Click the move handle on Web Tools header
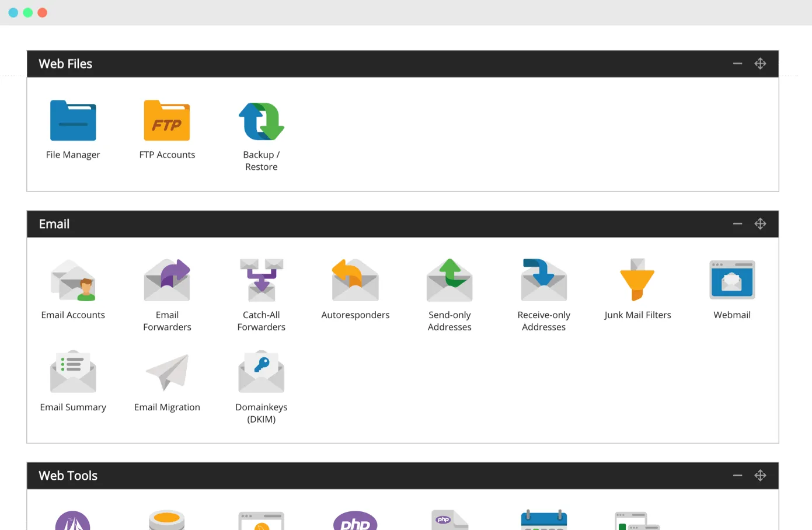 [x=760, y=475]
